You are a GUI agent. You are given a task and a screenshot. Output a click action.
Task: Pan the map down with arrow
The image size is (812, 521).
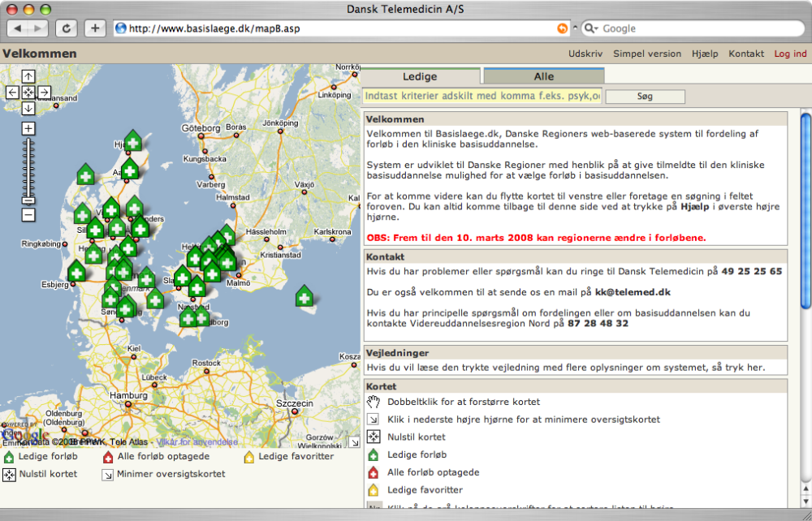[28, 109]
